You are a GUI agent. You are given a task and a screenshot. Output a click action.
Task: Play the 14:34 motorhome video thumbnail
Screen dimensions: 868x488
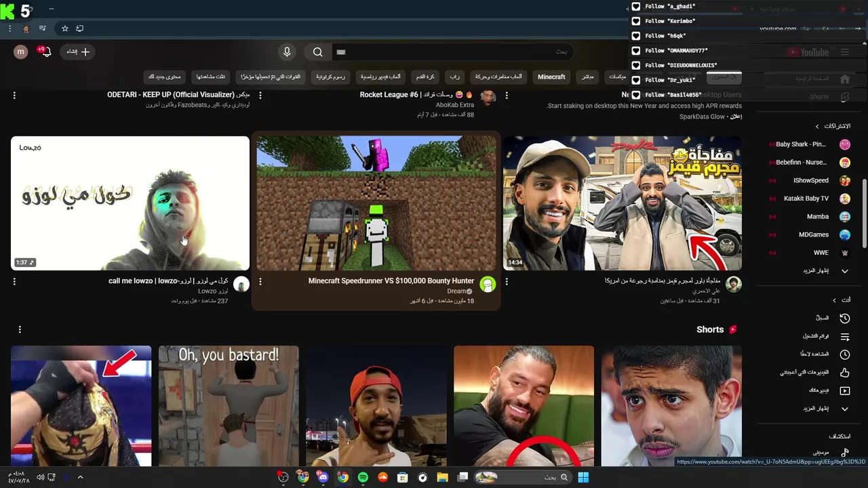[623, 203]
